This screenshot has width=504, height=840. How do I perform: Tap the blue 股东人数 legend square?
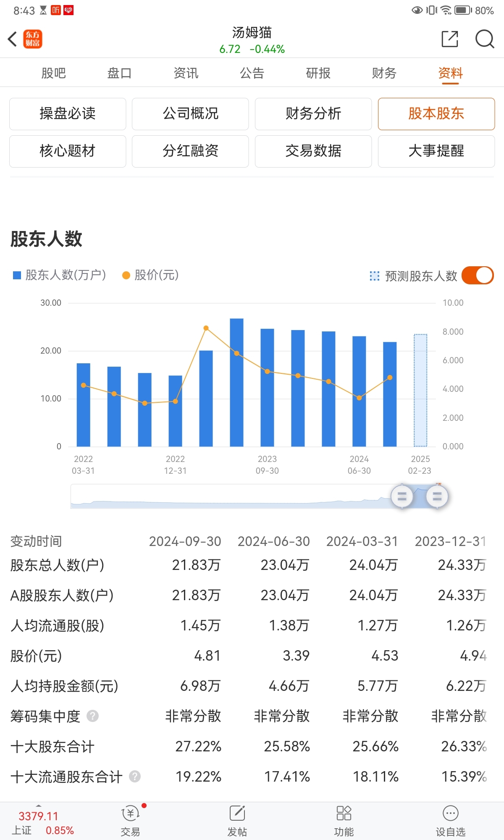click(x=17, y=275)
